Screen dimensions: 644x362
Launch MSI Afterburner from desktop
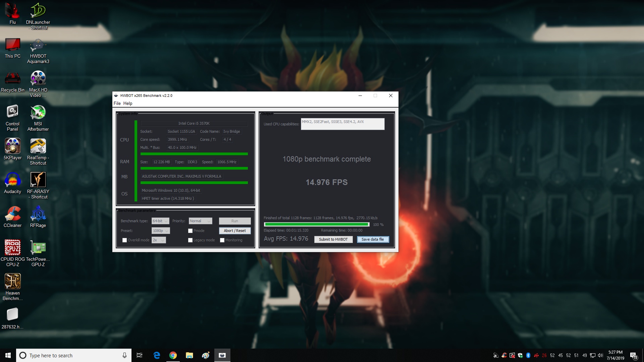click(x=38, y=118)
